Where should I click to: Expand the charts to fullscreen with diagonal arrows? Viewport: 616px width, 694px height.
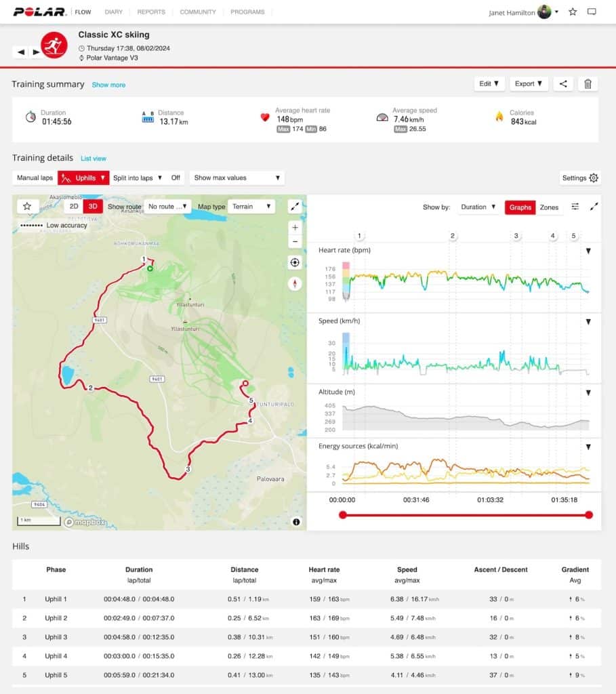point(594,207)
